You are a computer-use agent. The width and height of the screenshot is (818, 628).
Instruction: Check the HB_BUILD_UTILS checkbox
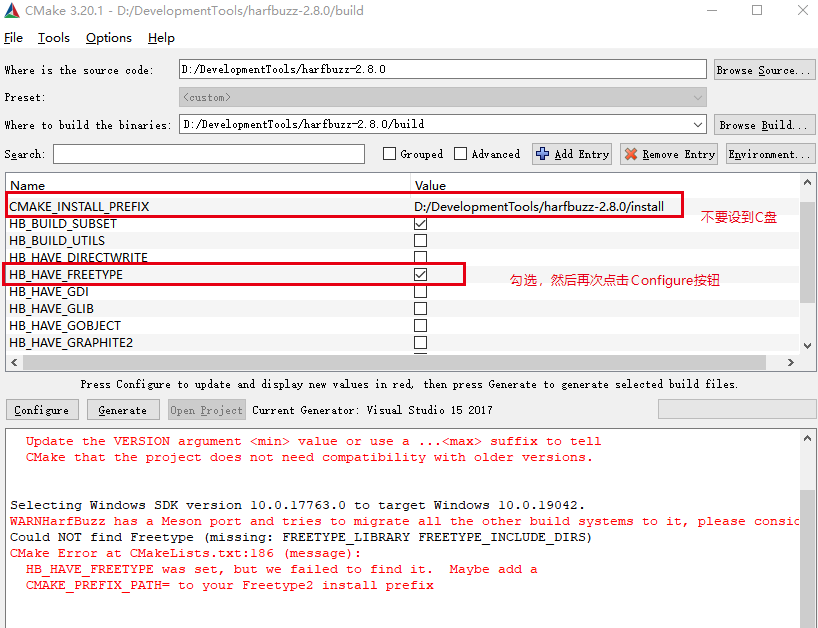(x=420, y=240)
